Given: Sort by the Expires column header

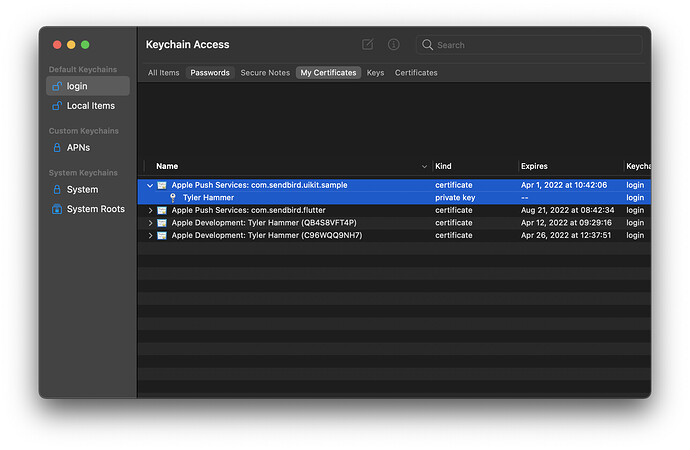Looking at the screenshot, I should tap(534, 166).
